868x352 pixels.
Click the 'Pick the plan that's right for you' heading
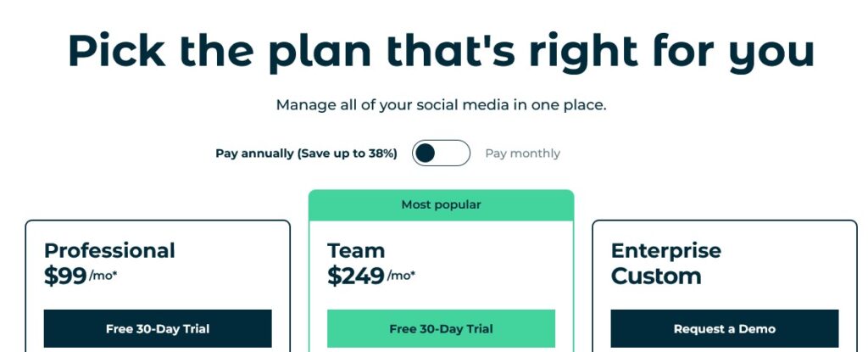point(441,50)
